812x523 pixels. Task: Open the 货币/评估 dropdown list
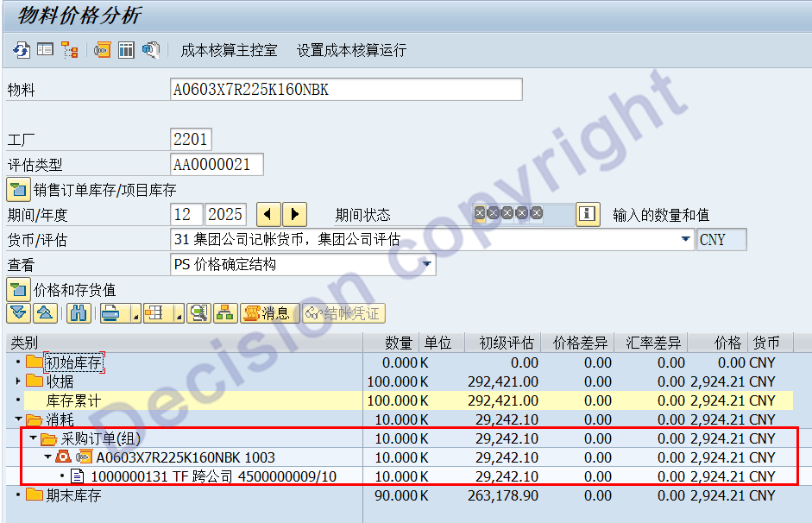(x=686, y=239)
